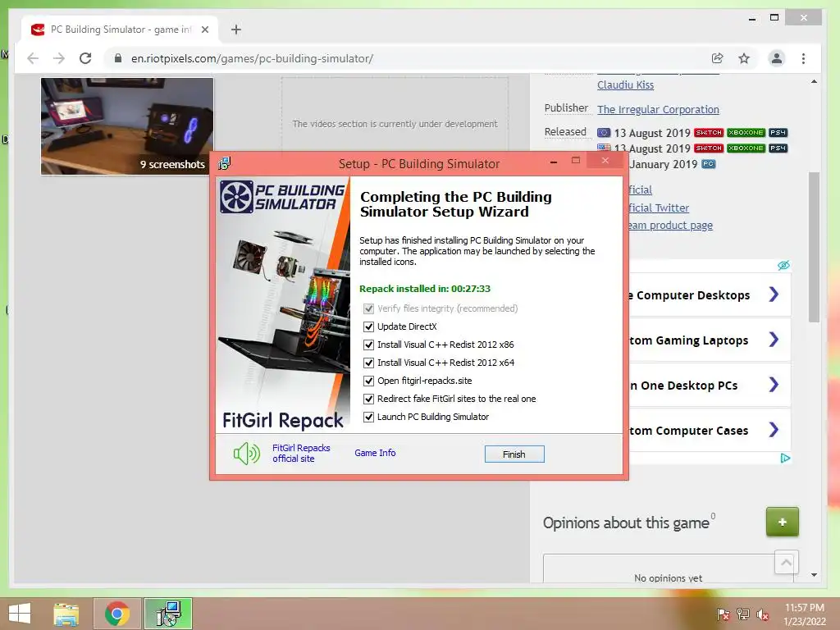840x630 pixels.
Task: Click the PC platform badge beside January 2019
Action: (708, 164)
